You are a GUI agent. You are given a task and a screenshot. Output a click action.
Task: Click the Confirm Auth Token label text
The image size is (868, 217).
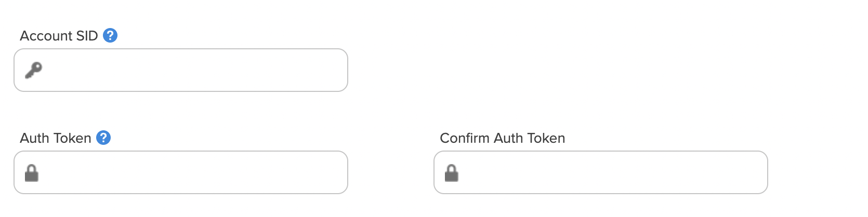coord(503,138)
